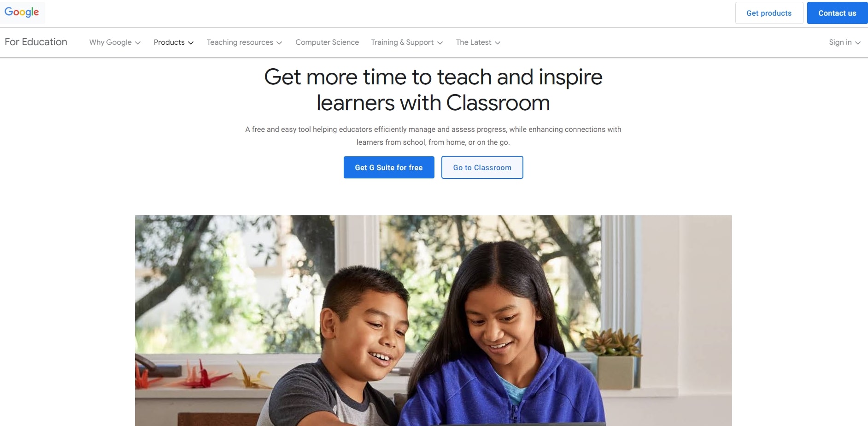Click the Contact us button
868x426 pixels.
837,13
